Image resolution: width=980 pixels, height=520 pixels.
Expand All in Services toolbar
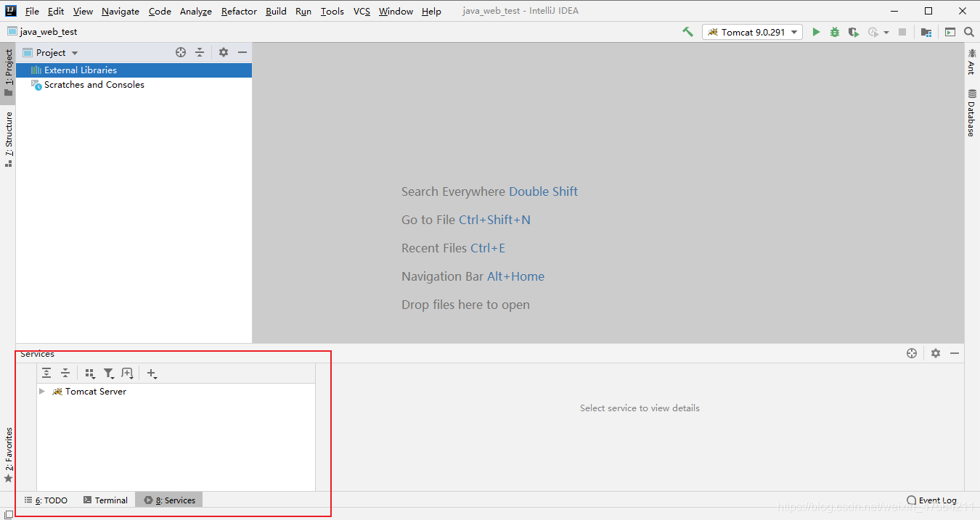pos(46,373)
